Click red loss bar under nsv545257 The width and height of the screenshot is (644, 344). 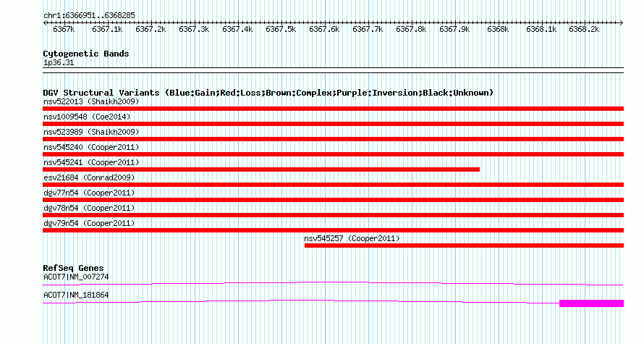click(x=464, y=246)
